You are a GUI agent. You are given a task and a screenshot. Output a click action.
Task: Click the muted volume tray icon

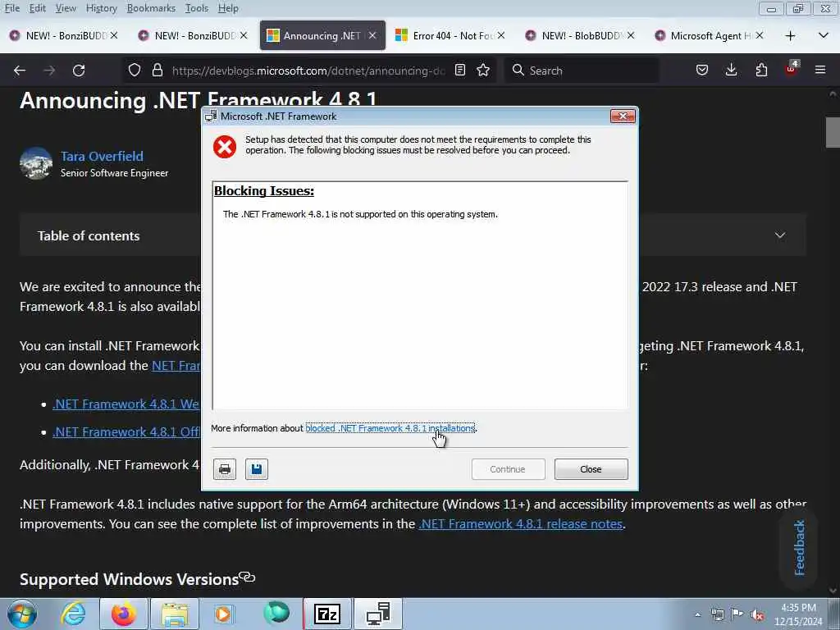tap(757, 614)
